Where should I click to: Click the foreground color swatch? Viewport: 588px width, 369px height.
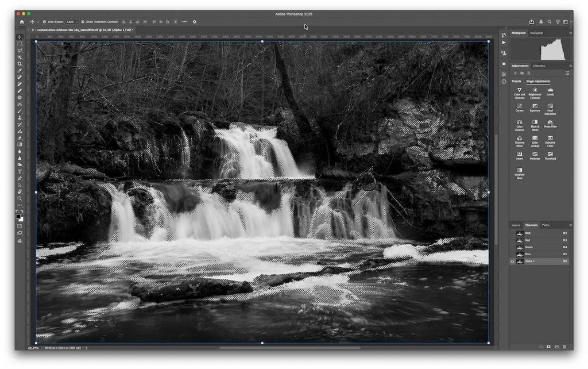18,217
